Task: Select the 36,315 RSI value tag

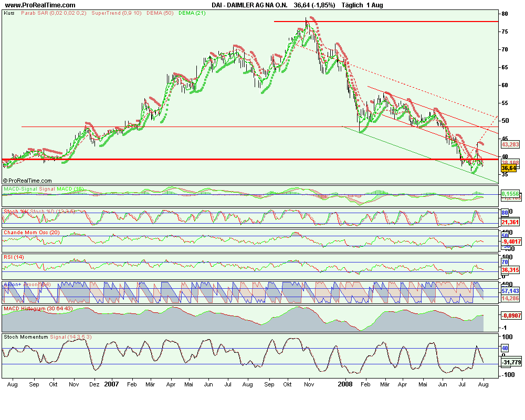Action: pos(510,270)
